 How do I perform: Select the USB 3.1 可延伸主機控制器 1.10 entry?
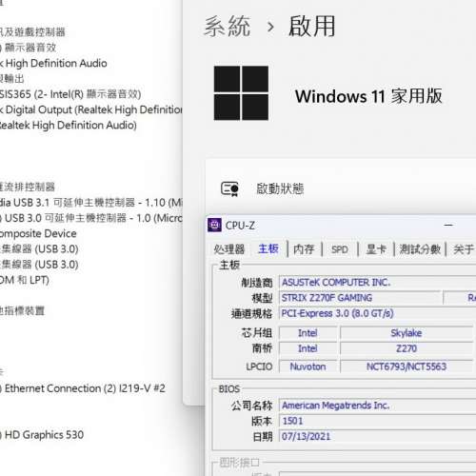91,203
